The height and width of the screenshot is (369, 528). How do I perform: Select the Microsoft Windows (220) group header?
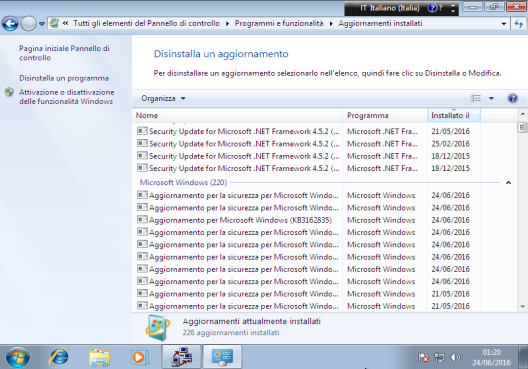[184, 182]
